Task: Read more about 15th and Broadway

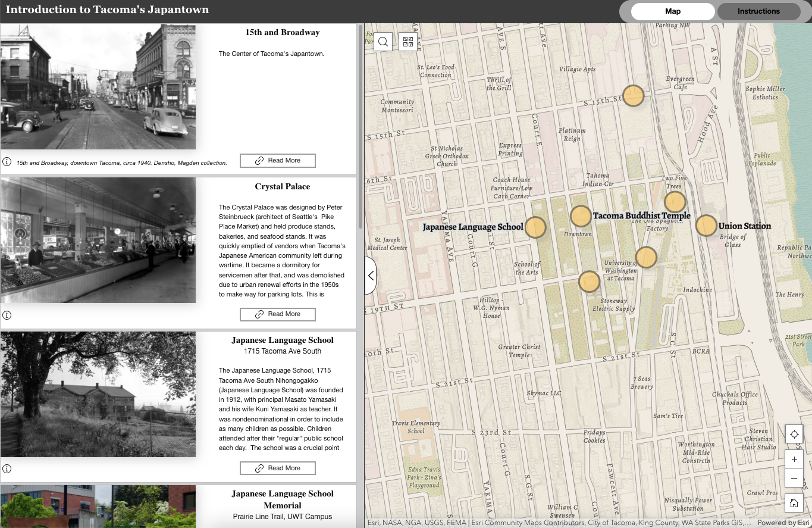Action: [278, 161]
